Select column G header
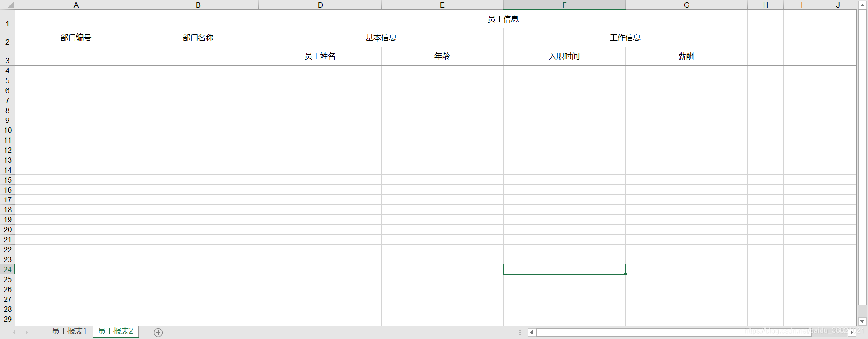The width and height of the screenshot is (868, 339). (686, 5)
